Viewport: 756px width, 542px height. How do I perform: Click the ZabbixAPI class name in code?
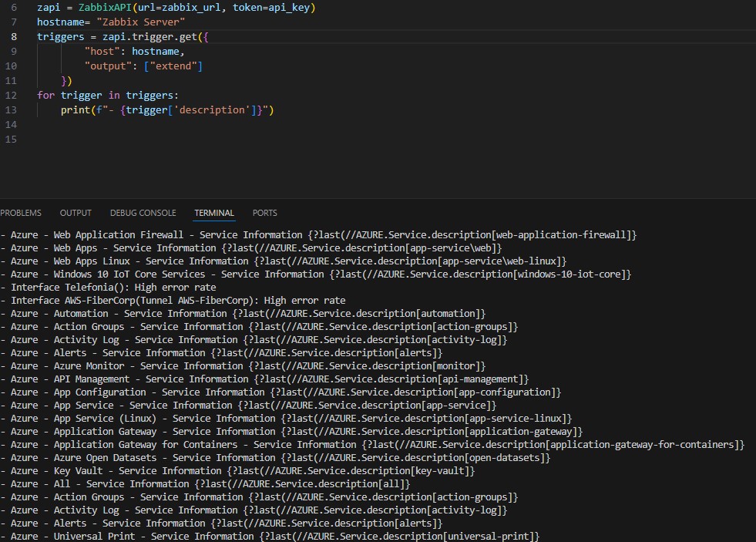105,8
